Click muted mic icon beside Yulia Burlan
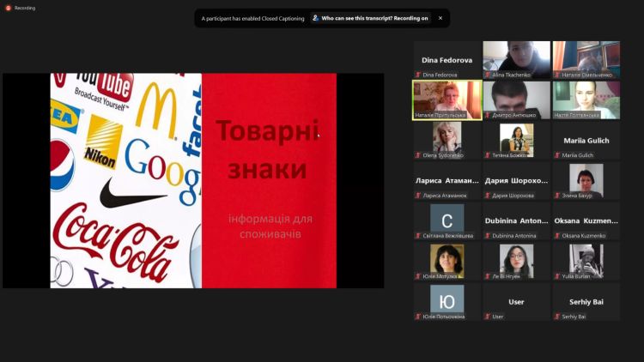Viewport: 644px width, 362px height. [x=557, y=276]
